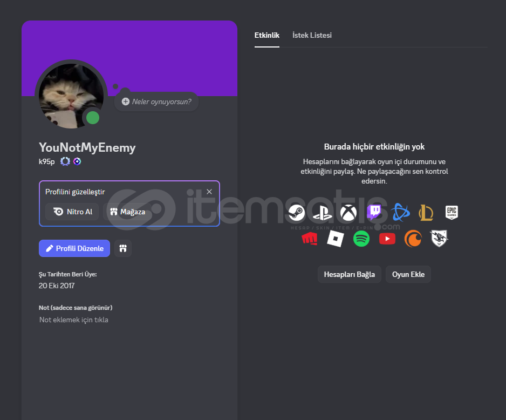Click the Nitro Al button
Screen dimensions: 506x420
tap(72, 212)
